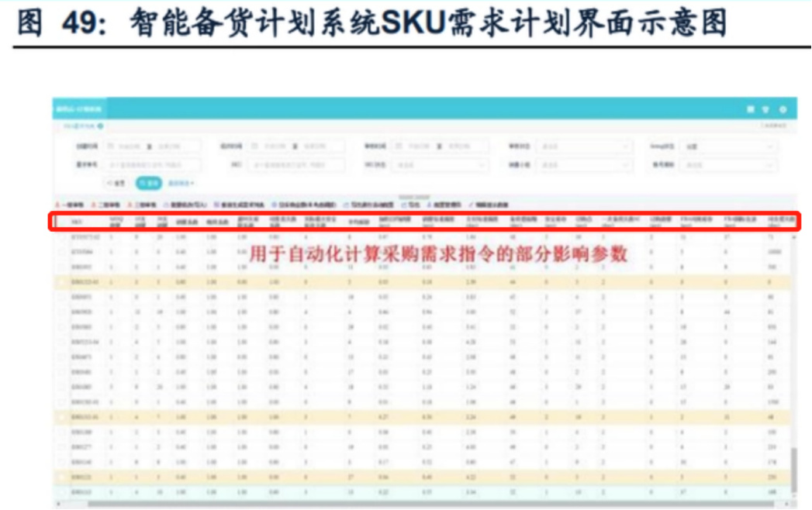812x510 pixels.
Task: Click the configuration management icon in action bar
Action: pyautogui.click(x=428, y=202)
